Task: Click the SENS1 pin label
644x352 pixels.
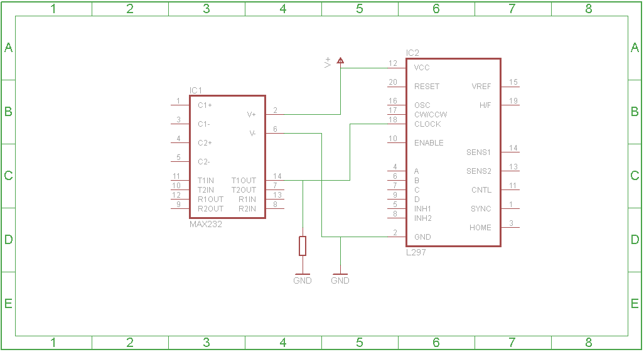Action: tap(478, 153)
